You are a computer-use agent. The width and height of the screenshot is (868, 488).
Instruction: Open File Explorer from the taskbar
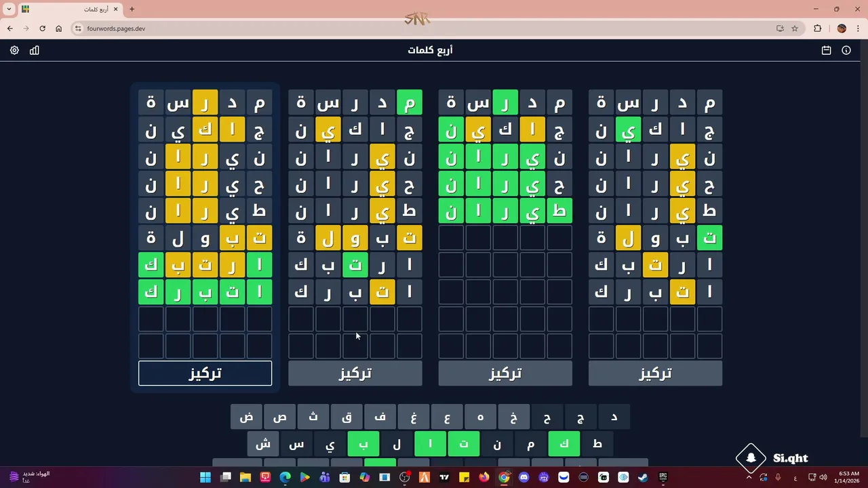click(245, 477)
